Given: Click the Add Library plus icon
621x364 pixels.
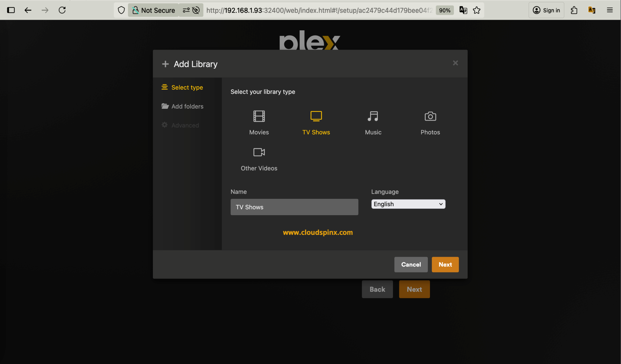Looking at the screenshot, I should [166, 64].
